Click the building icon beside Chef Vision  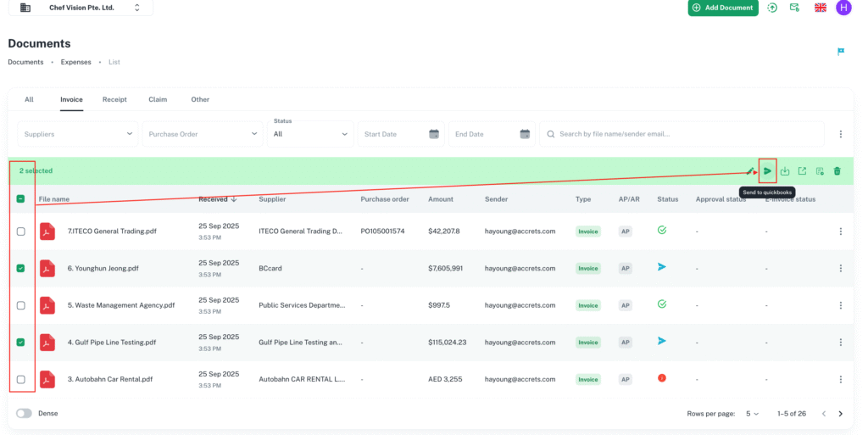coord(25,8)
